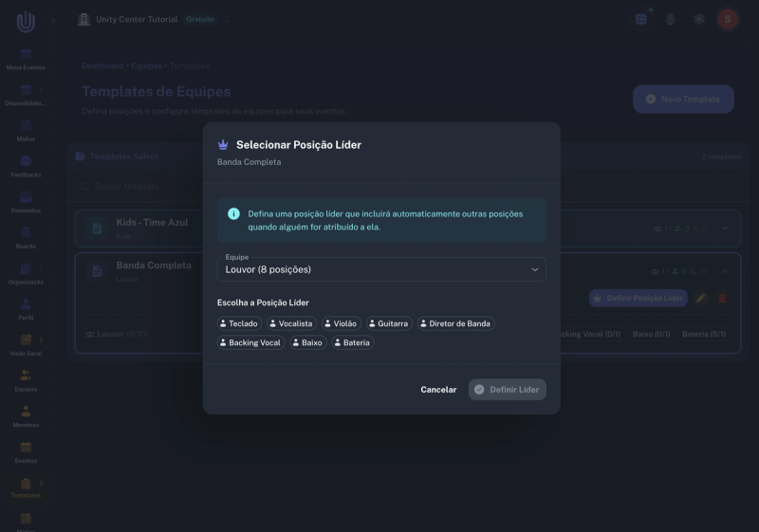The height and width of the screenshot is (532, 759).
Task: Click the Cancelar button
Action: tap(438, 390)
